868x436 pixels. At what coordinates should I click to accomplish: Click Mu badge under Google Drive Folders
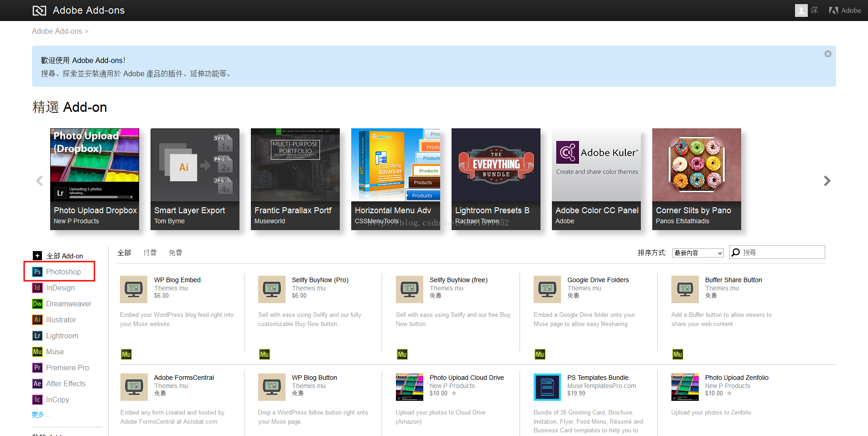(x=540, y=354)
